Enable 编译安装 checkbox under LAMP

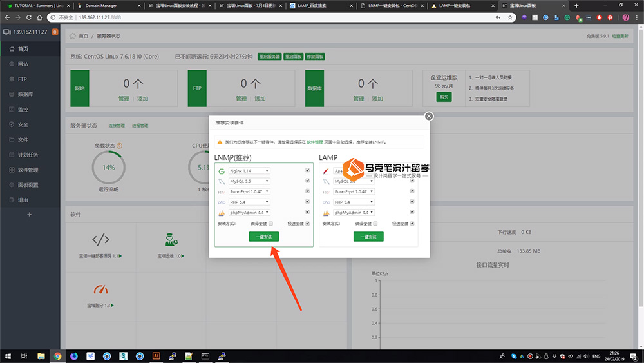[375, 224]
